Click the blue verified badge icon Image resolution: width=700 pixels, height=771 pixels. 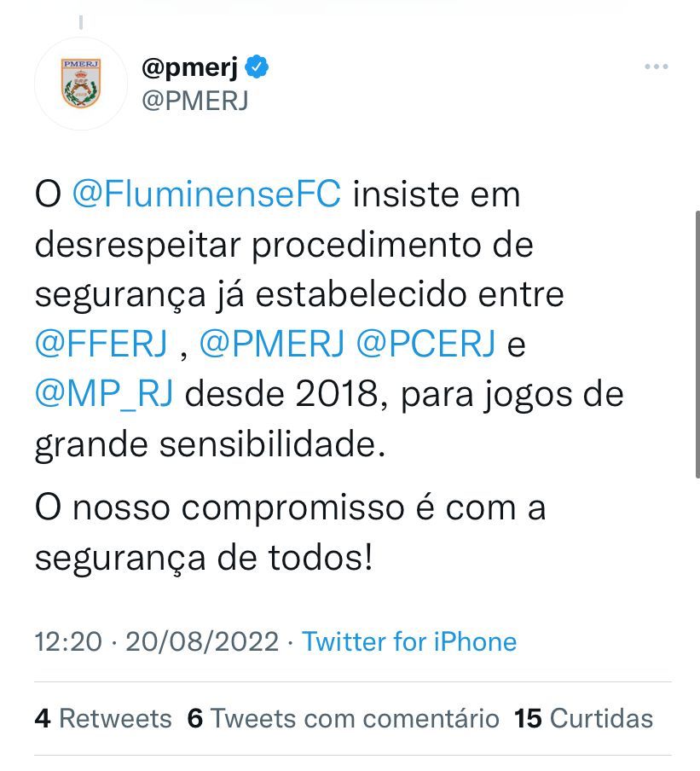(257, 67)
